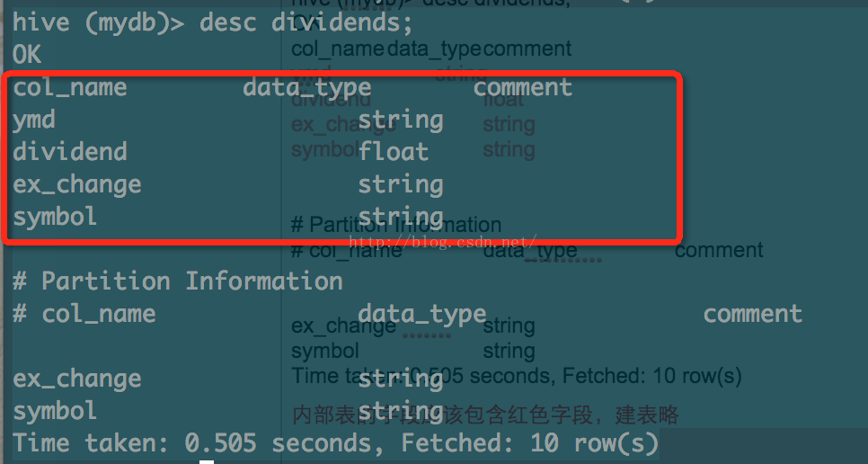Select the dividend column name
The image size is (868, 464).
point(69,152)
